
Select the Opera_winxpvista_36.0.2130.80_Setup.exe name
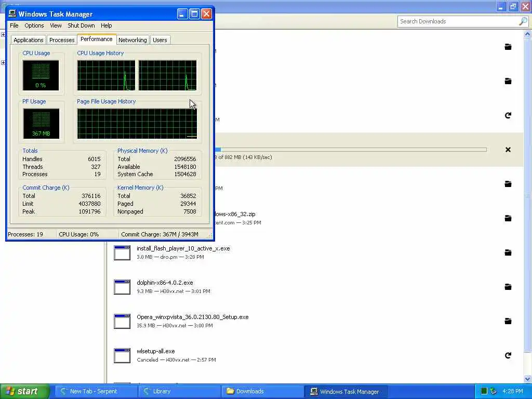point(193,317)
